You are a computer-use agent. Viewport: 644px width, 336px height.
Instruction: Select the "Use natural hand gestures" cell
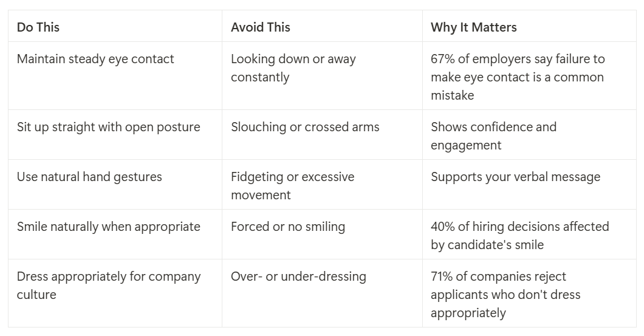pyautogui.click(x=89, y=177)
